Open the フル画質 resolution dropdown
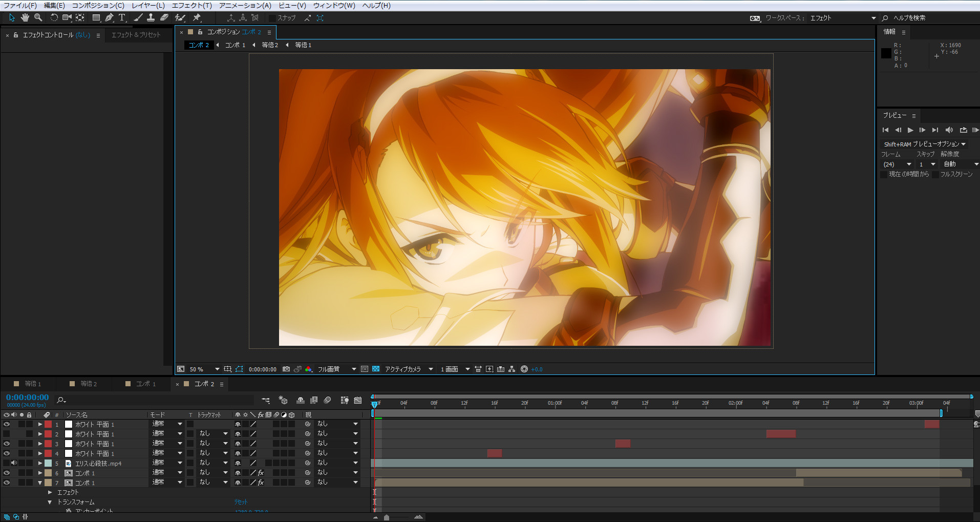 click(x=336, y=369)
